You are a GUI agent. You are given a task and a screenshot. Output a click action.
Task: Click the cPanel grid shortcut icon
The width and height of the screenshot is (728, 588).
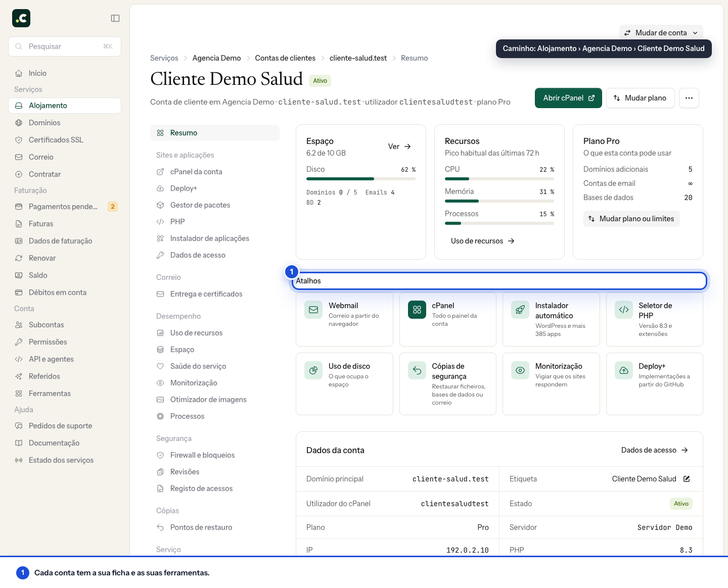tap(417, 310)
